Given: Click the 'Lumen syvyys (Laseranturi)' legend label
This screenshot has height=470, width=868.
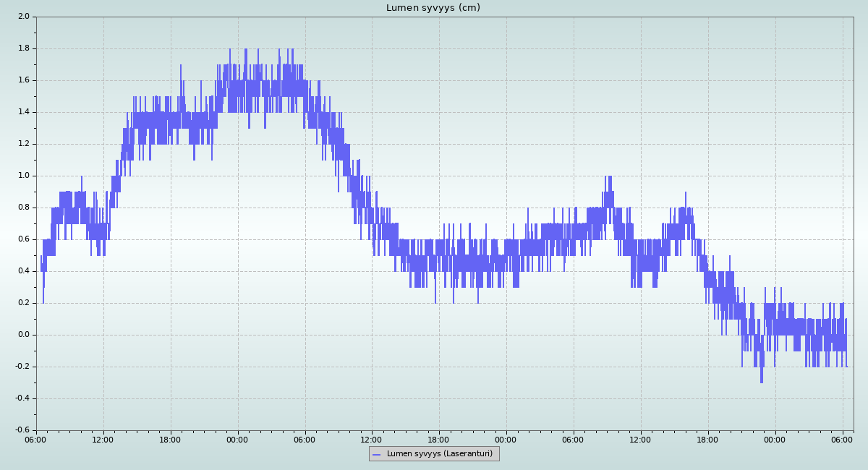Looking at the screenshot, I should pos(439,454).
